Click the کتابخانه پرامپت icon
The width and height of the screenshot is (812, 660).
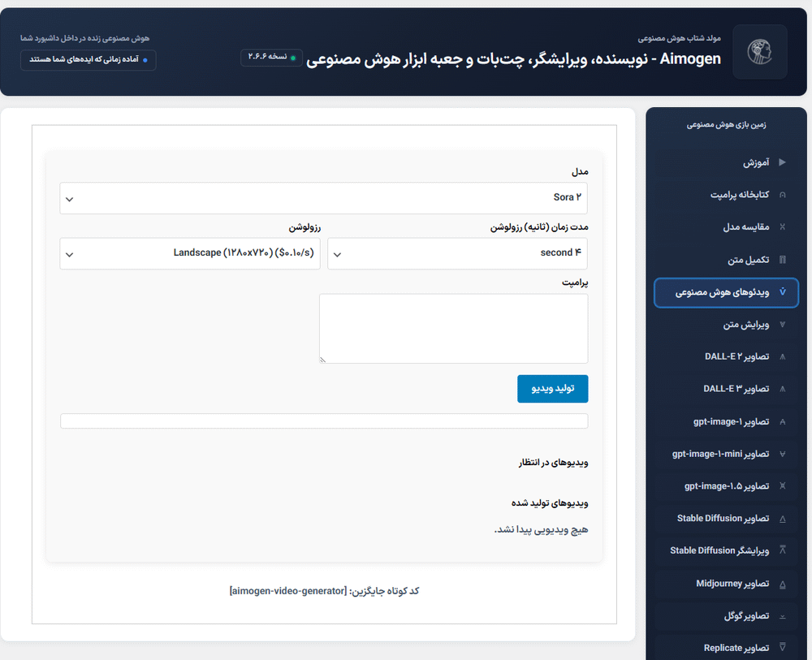(784, 194)
